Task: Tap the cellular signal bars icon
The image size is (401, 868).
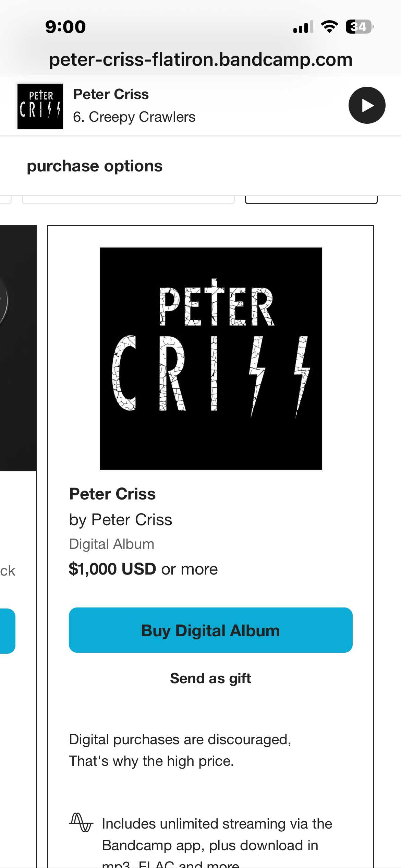Action: click(303, 27)
